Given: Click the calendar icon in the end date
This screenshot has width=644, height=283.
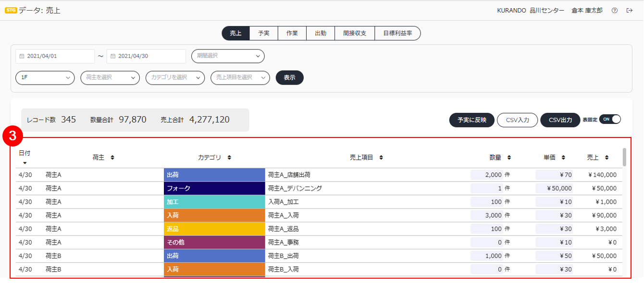Looking at the screenshot, I should (x=113, y=56).
